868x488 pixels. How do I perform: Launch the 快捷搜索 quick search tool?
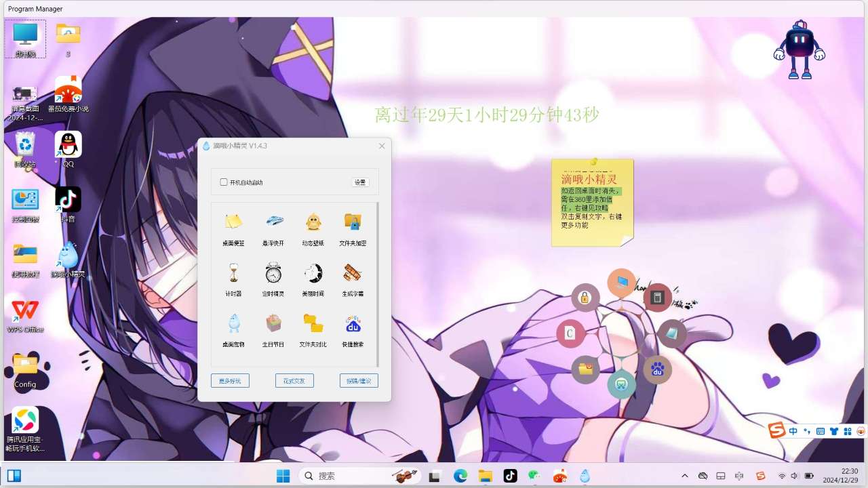coord(353,329)
